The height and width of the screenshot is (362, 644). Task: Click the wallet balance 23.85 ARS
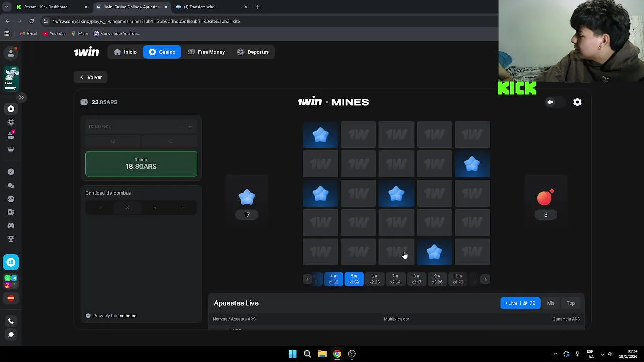[100, 102]
